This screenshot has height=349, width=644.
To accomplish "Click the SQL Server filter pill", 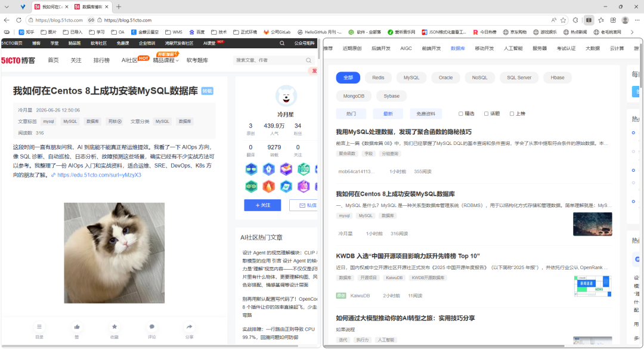I will tap(519, 78).
